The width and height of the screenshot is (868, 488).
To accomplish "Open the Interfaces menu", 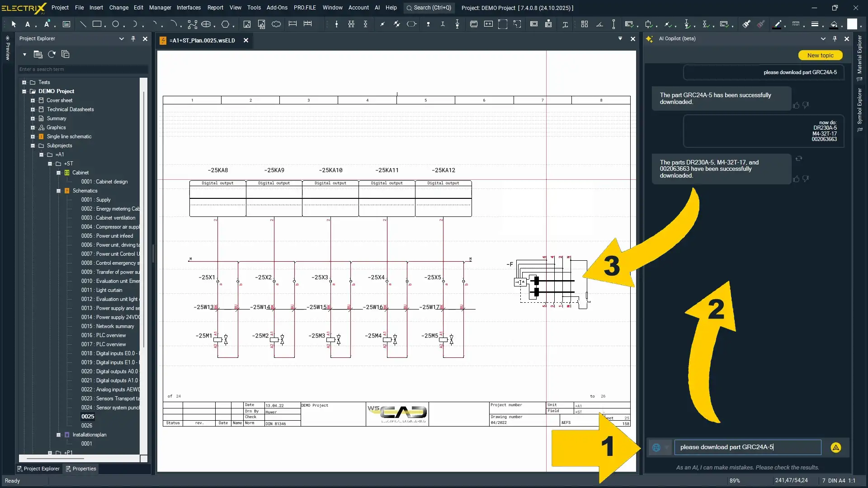I will [189, 8].
